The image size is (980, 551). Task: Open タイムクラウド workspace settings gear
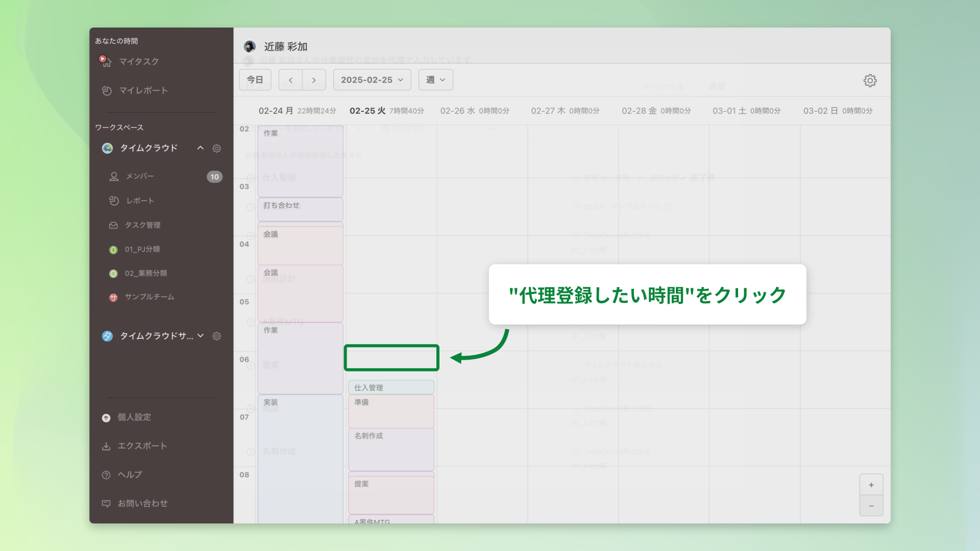pos(217,148)
